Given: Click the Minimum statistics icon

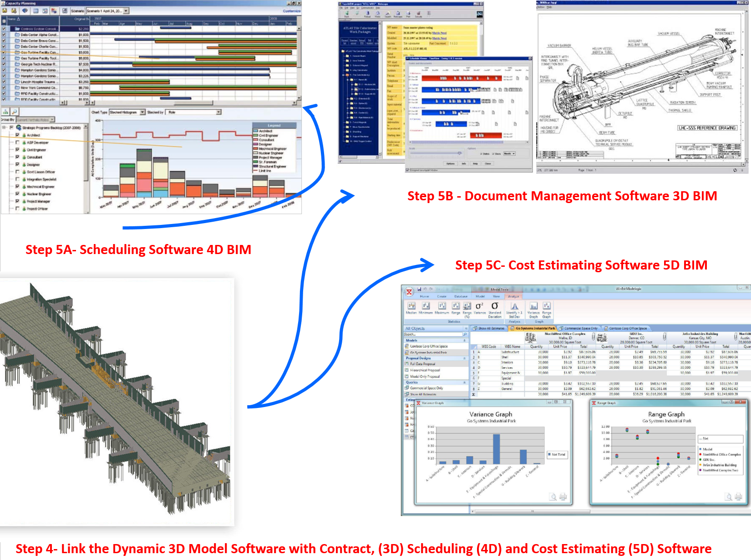Looking at the screenshot, I should (426, 306).
